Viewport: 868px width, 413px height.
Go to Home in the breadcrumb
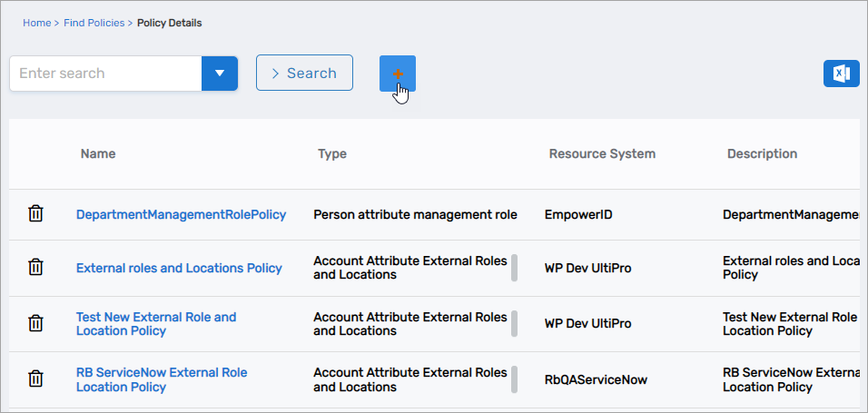[36, 23]
